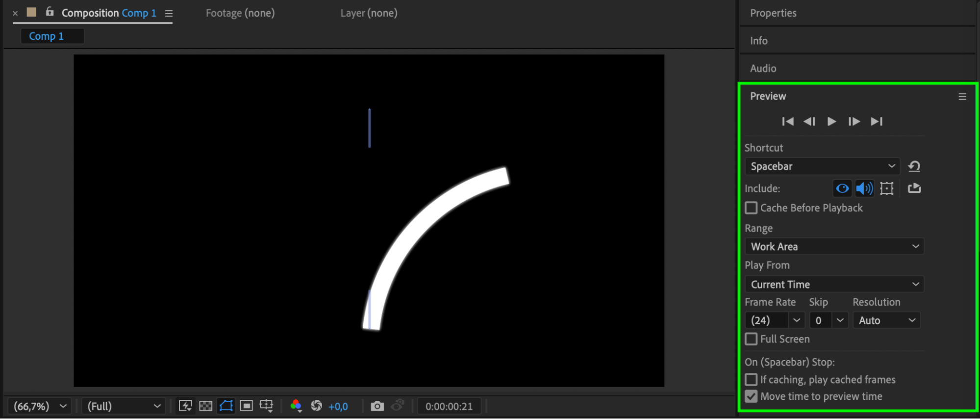Open the Shortcut dropdown showing Spacebar
Image resolution: width=980 pixels, height=419 pixels.
click(x=822, y=166)
